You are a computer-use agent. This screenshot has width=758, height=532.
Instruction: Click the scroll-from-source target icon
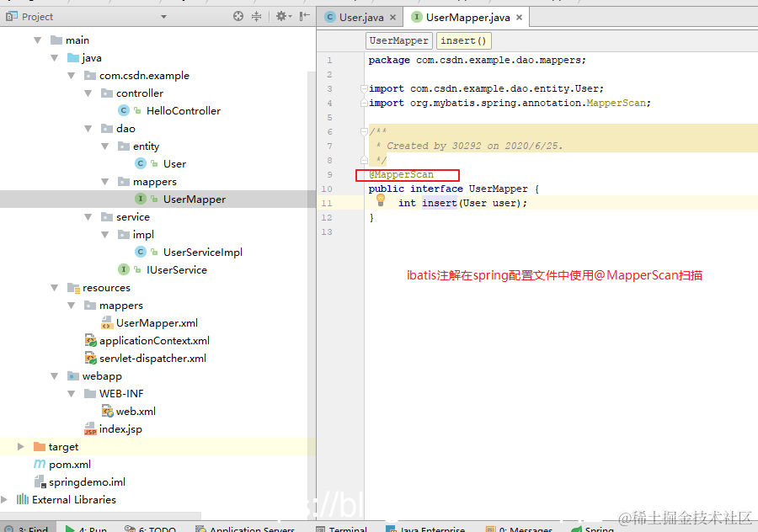point(238,17)
